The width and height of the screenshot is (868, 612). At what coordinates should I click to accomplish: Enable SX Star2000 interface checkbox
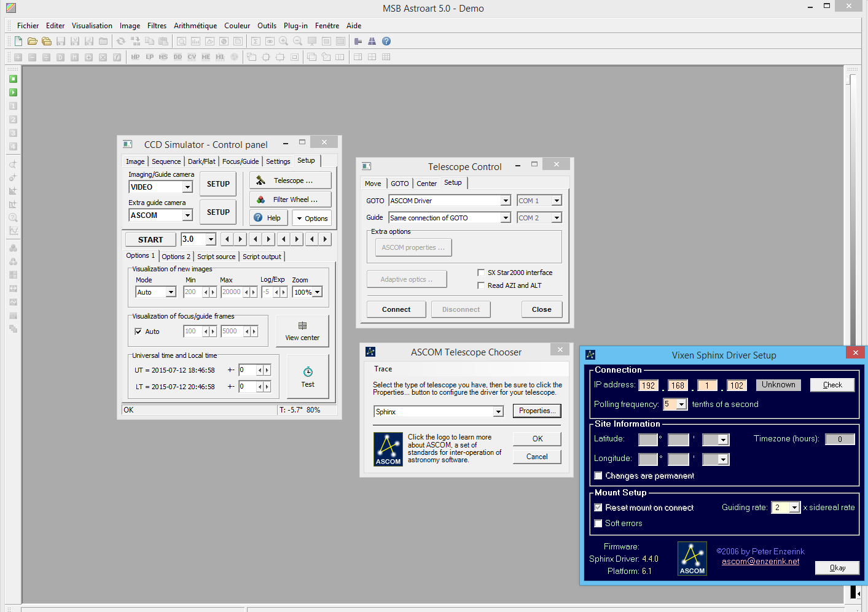[x=481, y=273]
